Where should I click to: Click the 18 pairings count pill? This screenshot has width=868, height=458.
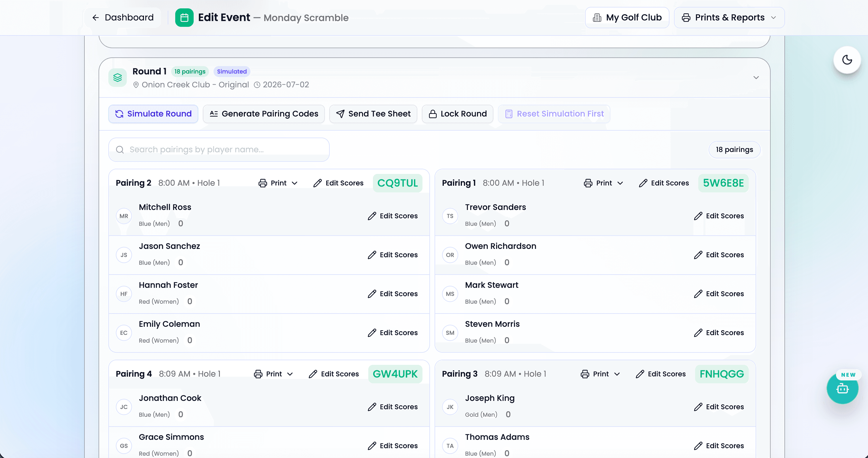tap(735, 149)
